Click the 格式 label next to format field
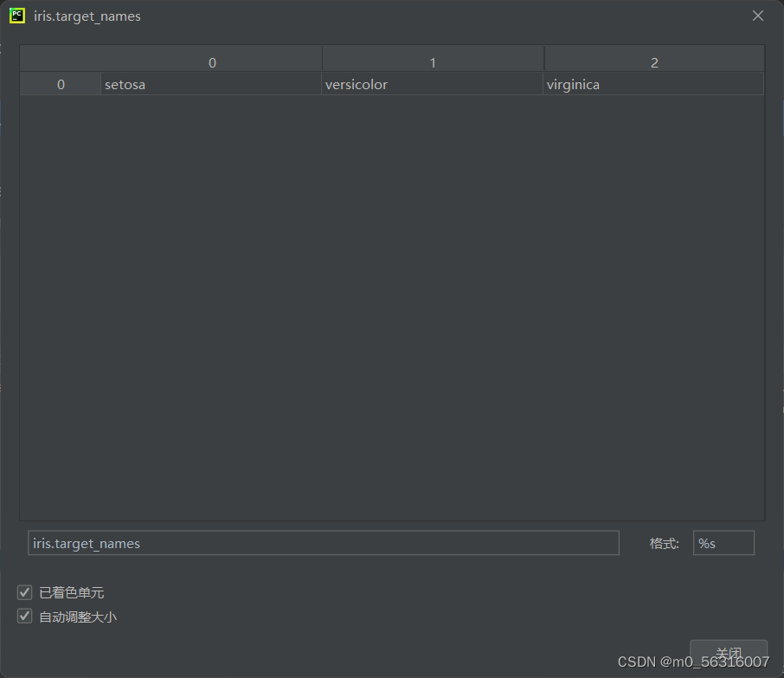The height and width of the screenshot is (678, 784). 665,543
